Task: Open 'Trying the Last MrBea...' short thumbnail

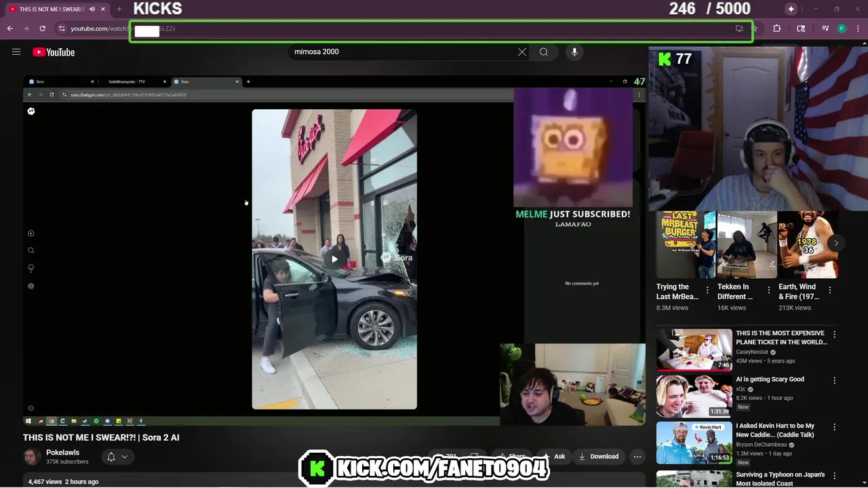Action: coord(686,245)
